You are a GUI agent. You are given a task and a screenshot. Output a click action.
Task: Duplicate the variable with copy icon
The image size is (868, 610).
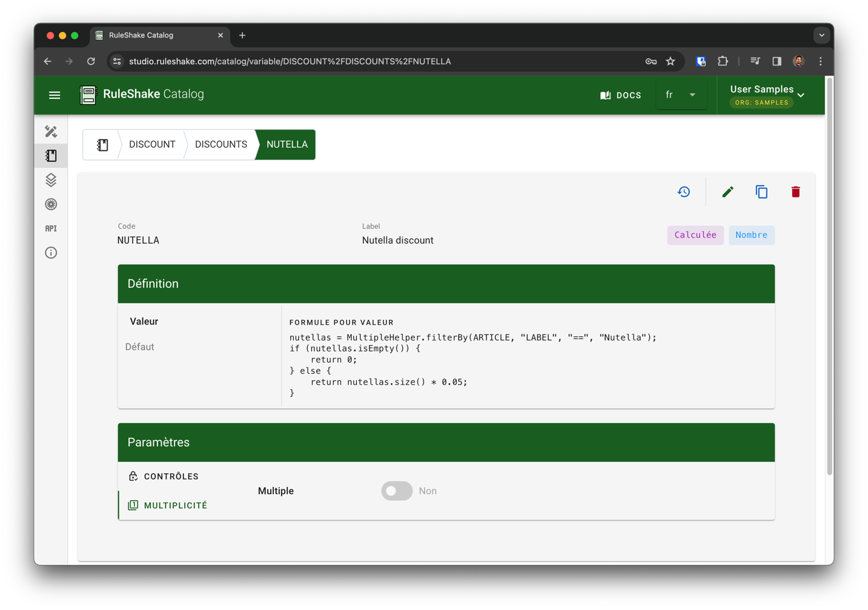point(761,192)
